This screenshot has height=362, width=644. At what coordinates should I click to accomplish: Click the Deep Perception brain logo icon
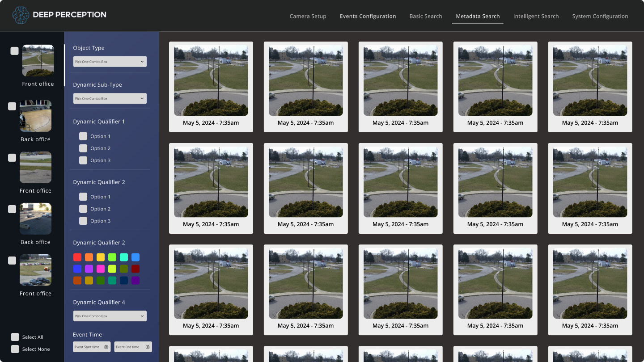pyautogui.click(x=21, y=15)
